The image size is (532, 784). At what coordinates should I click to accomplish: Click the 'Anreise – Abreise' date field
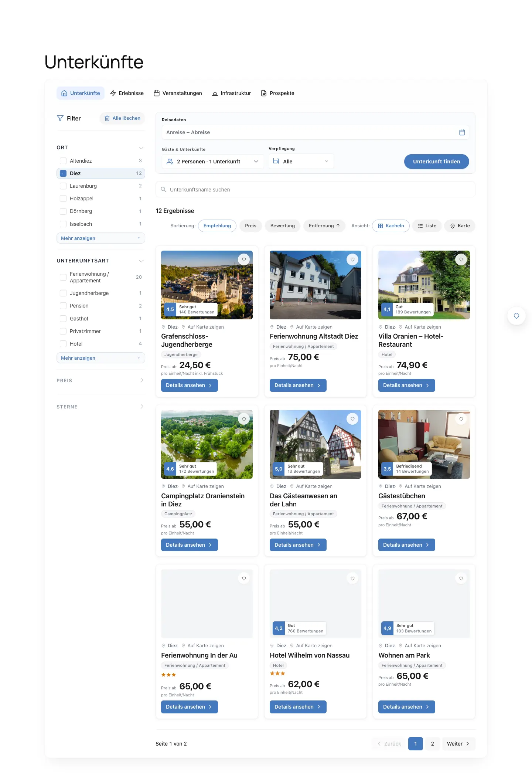click(x=315, y=132)
